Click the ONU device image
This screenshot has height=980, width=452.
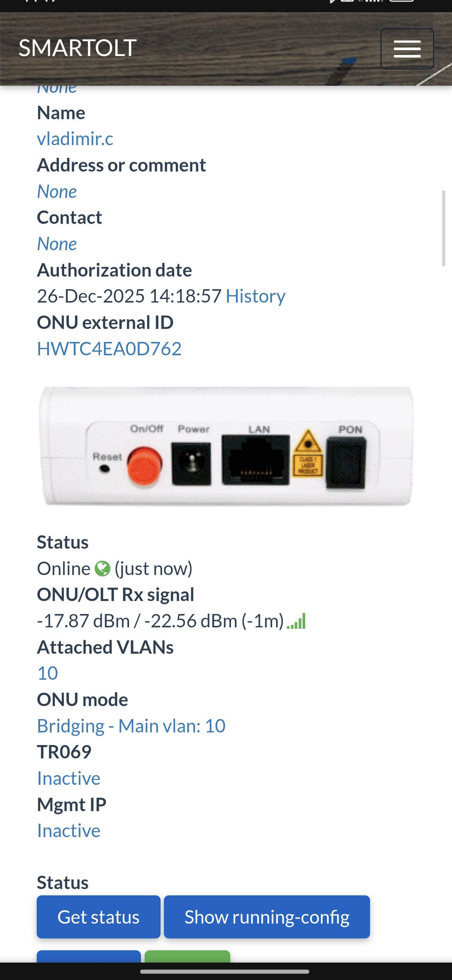[x=226, y=447]
